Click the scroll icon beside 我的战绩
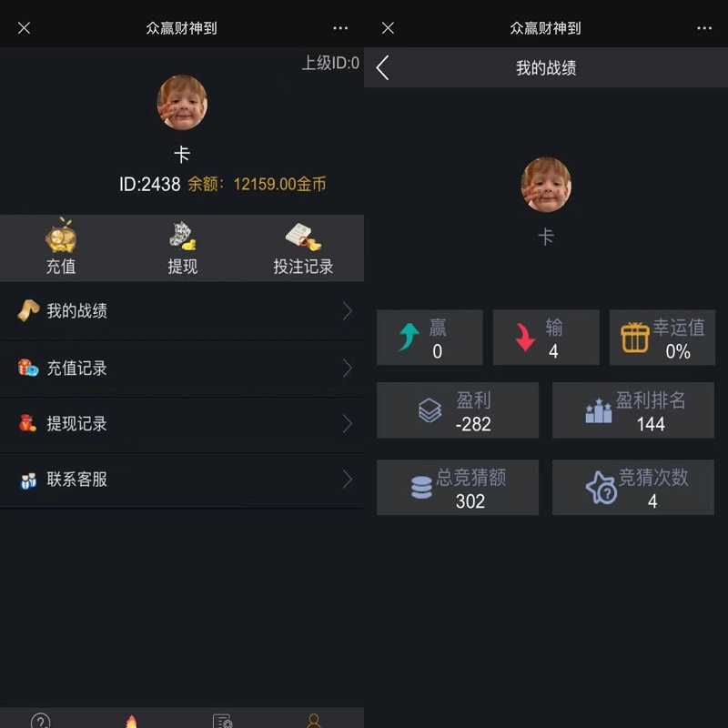This screenshot has width=728, height=728. coord(28,310)
